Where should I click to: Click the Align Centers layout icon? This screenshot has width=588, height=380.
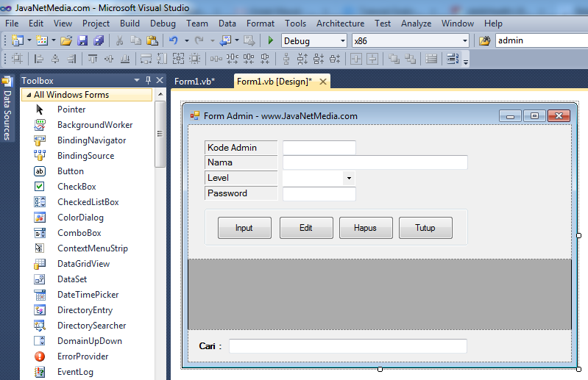tap(55, 59)
